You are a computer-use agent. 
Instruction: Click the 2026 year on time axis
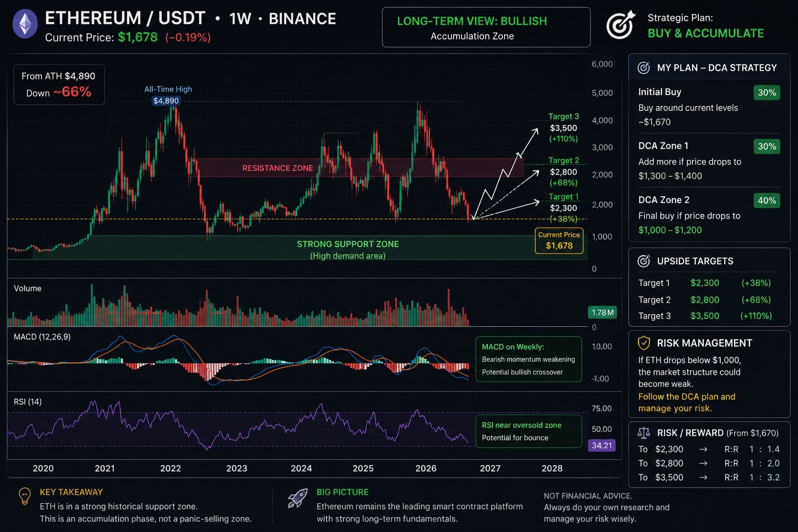point(426,468)
